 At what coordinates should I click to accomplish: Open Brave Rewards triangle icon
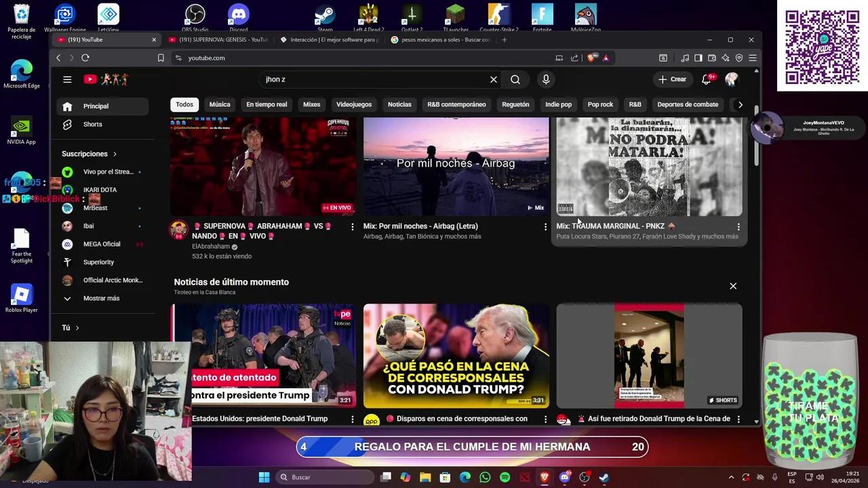pyautogui.click(x=606, y=58)
